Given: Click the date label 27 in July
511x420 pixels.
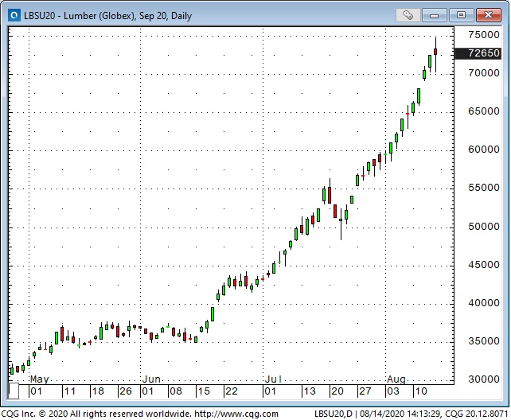Looking at the screenshot, I should pyautogui.click(x=365, y=391).
